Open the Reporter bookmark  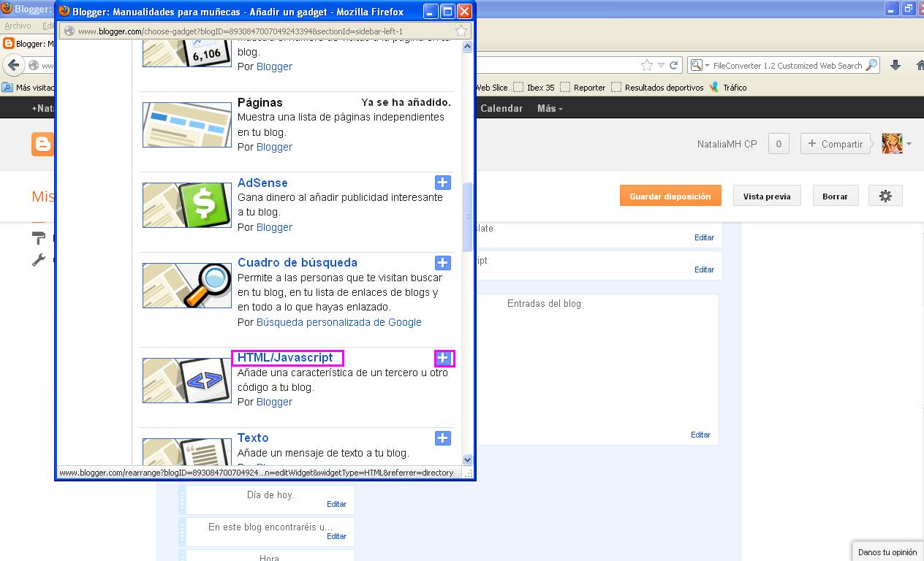583,87
